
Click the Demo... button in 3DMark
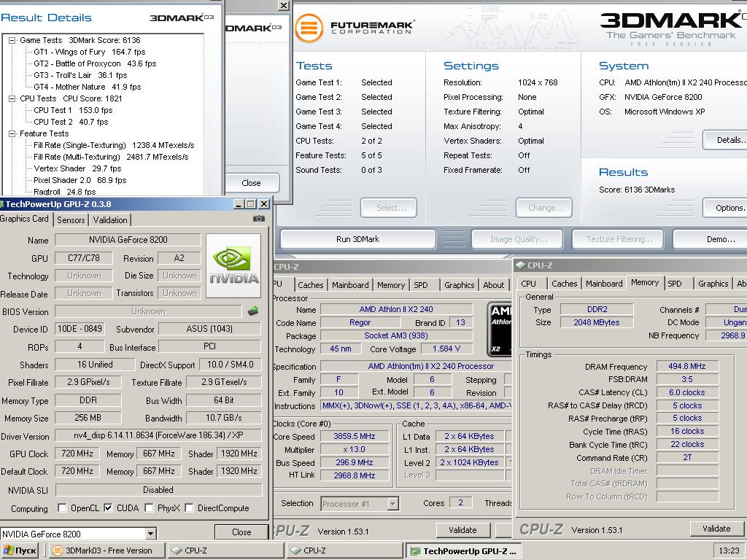click(x=710, y=239)
